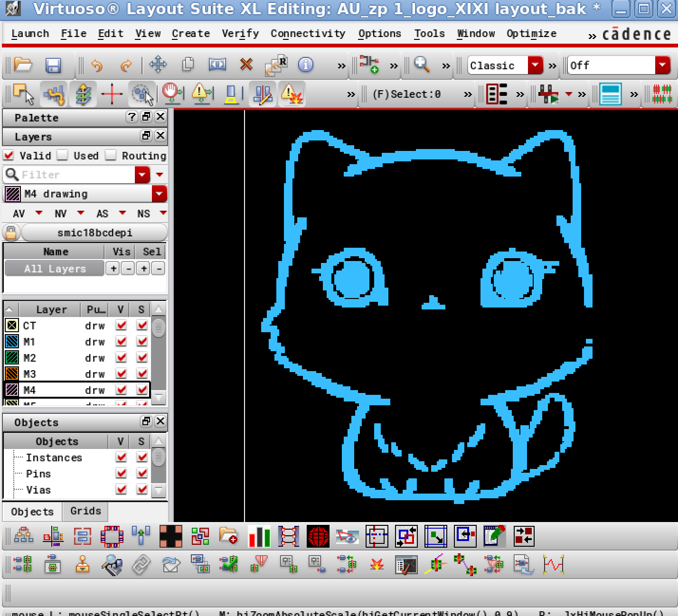
Task: Toggle the Routing layers checkbox
Action: (110, 155)
